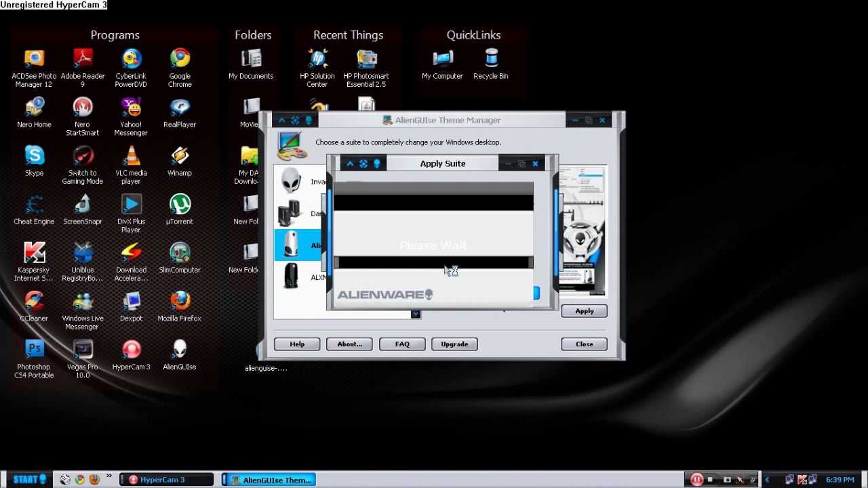The width and height of the screenshot is (868, 488).
Task: Launch Mozilla Firefox desktop icon
Action: (180, 307)
